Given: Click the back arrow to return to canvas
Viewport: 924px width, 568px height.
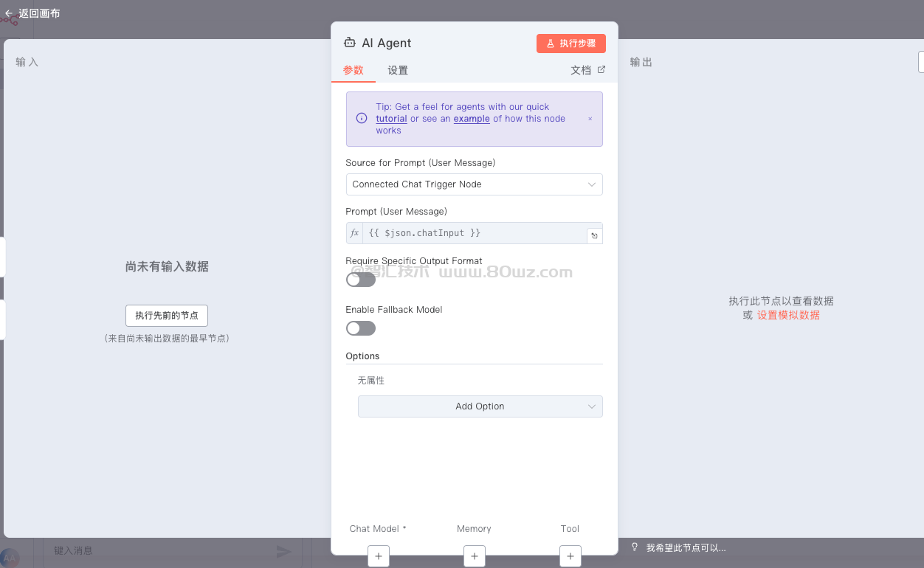Looking at the screenshot, I should click(x=9, y=13).
